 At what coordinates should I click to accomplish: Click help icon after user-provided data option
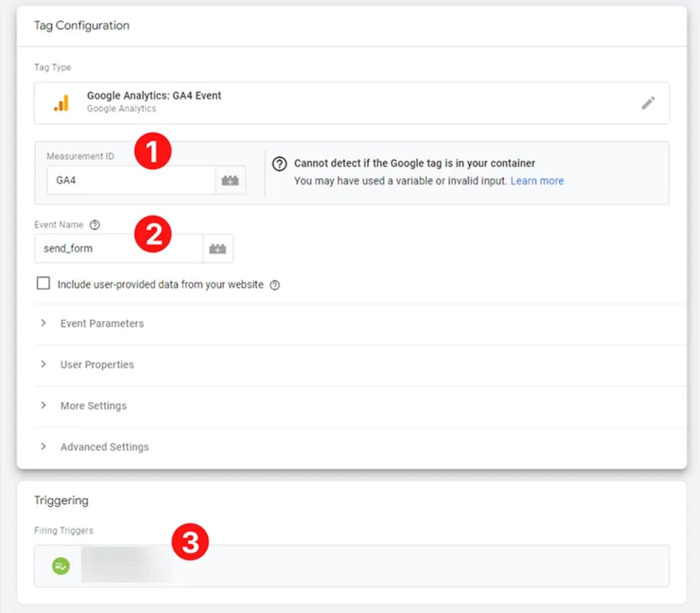pyautogui.click(x=275, y=285)
